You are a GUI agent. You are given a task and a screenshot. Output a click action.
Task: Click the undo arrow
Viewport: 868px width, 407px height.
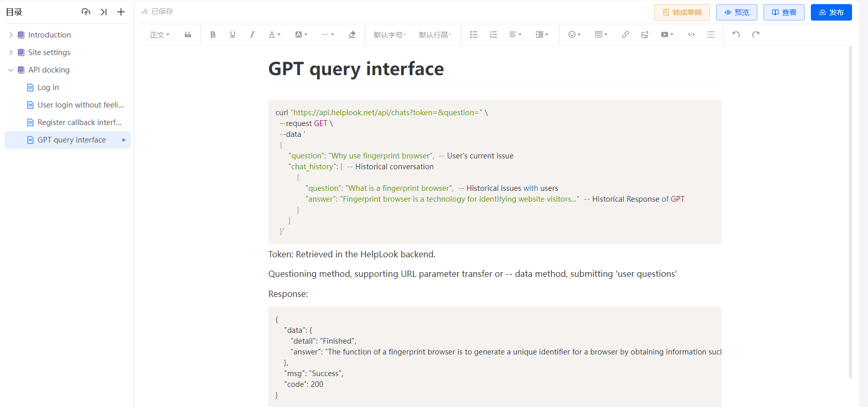coord(736,34)
